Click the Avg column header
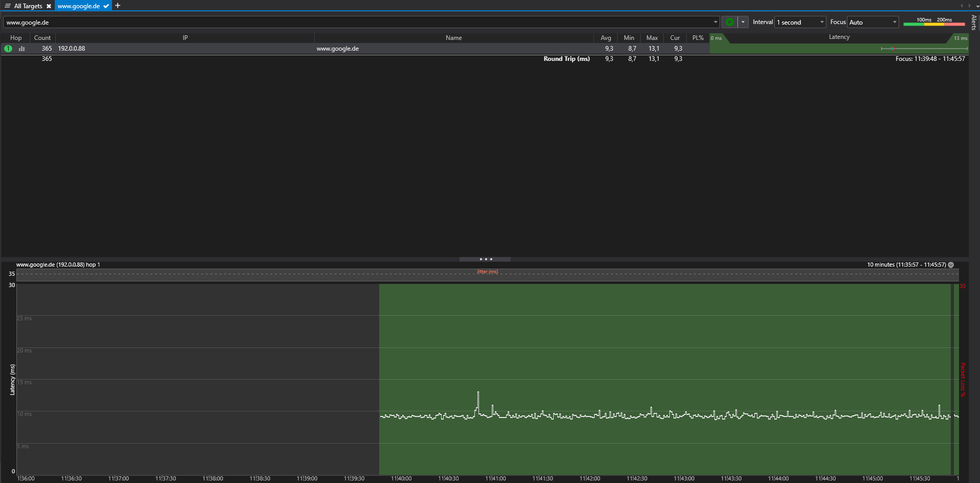Screen dimensions: 980x483 click(606, 38)
